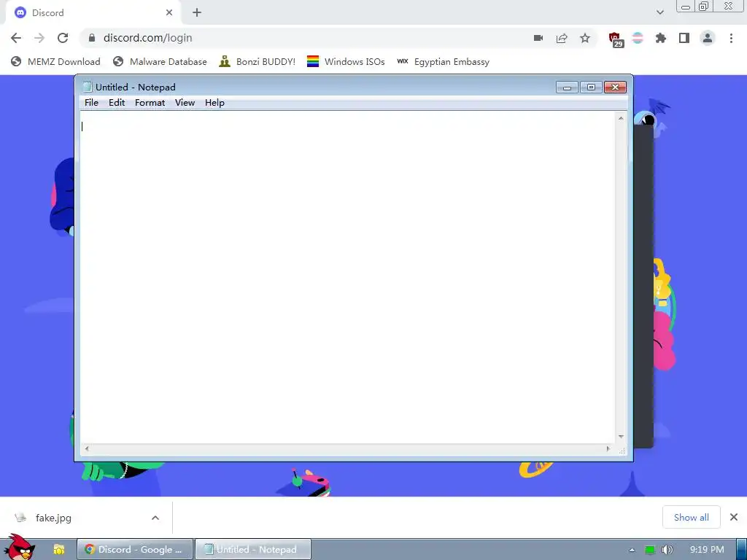The height and width of the screenshot is (560, 747).
Task: Click inside Notepad text area
Action: [x=348, y=277]
